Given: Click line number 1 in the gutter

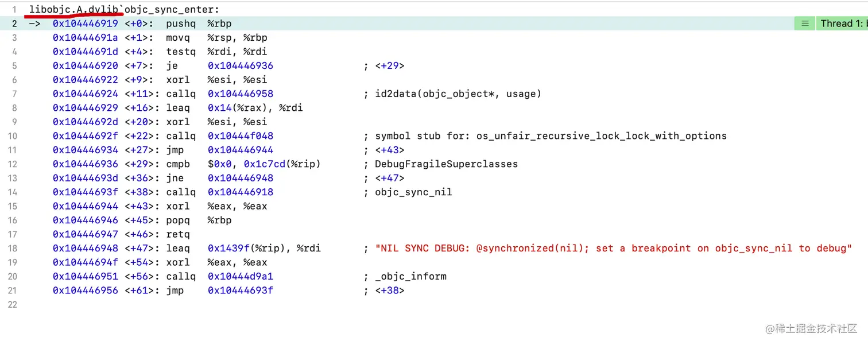Looking at the screenshot, I should point(14,9).
